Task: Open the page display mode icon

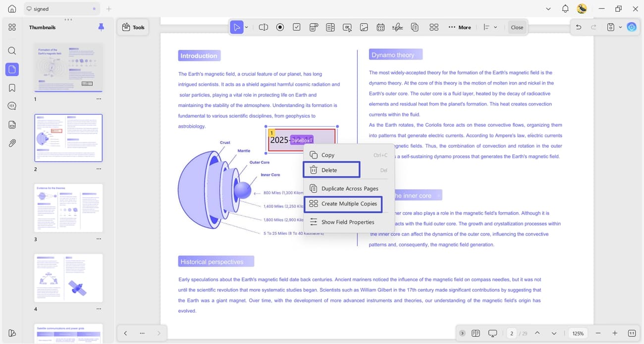Action: click(476, 333)
